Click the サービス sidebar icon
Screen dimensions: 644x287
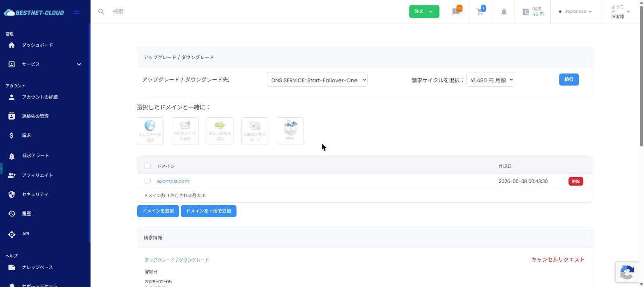point(11,64)
